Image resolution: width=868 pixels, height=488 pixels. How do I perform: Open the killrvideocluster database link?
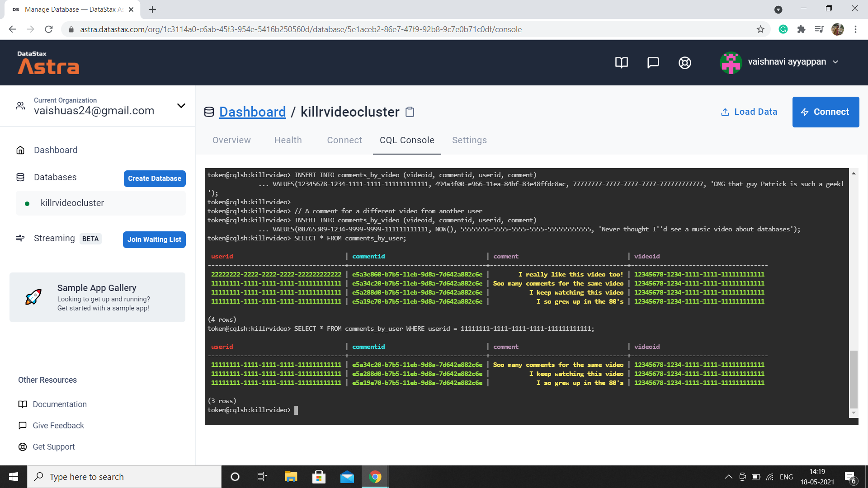point(72,203)
